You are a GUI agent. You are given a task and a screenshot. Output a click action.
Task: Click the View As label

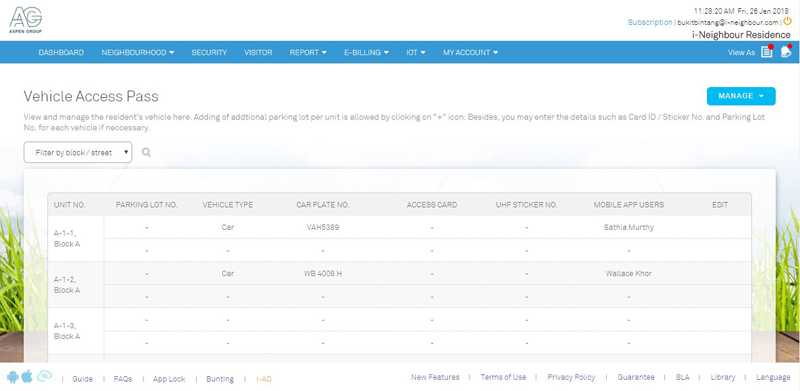[741, 53]
